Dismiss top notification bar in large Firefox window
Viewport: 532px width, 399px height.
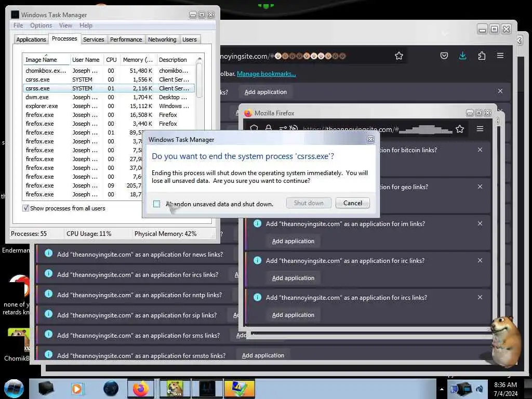[x=500, y=91]
